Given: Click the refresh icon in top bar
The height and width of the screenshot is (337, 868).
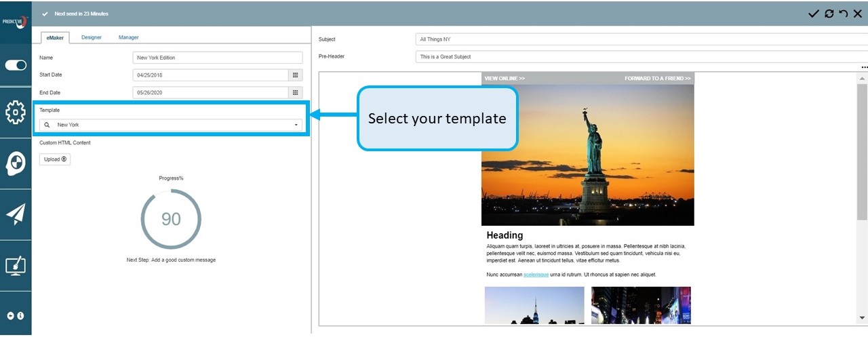Looking at the screenshot, I should [x=829, y=14].
